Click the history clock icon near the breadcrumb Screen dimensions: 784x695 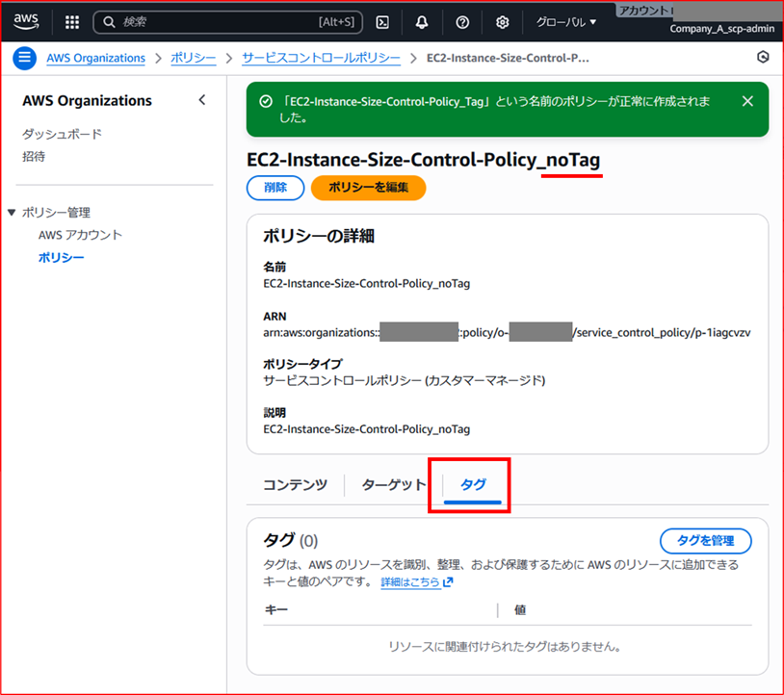(763, 57)
